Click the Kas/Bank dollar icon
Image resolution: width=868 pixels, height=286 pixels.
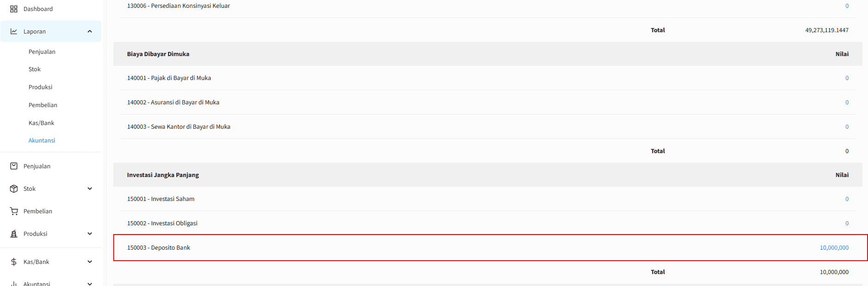tap(14, 262)
